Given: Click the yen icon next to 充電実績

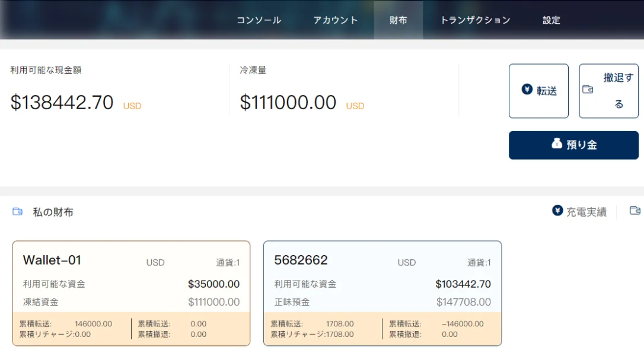Looking at the screenshot, I should [x=557, y=211].
